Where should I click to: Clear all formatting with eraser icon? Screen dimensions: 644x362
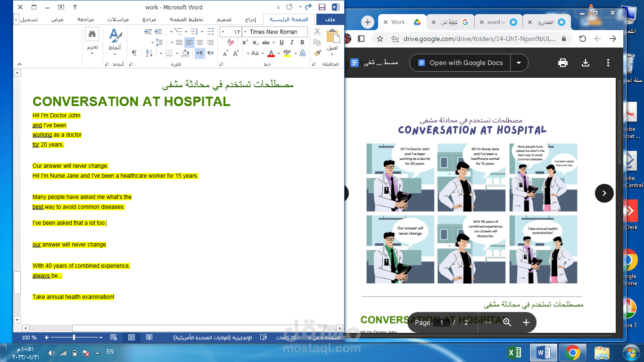pyautogui.click(x=231, y=42)
